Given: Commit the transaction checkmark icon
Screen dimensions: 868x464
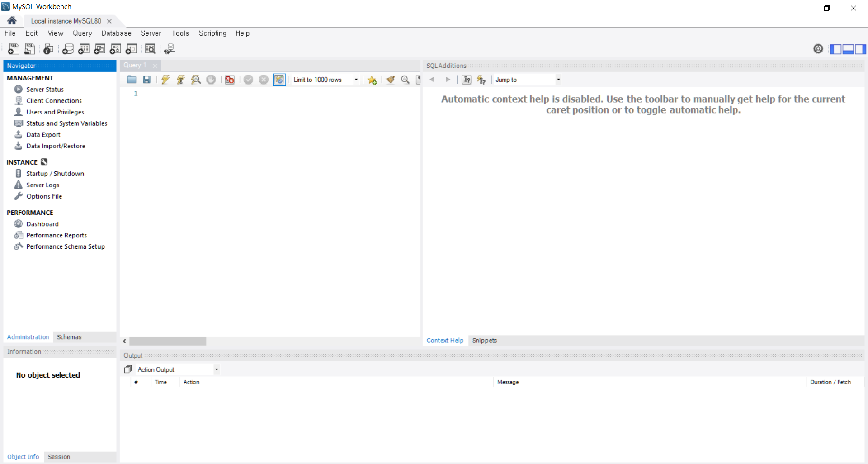Looking at the screenshot, I should [x=248, y=80].
